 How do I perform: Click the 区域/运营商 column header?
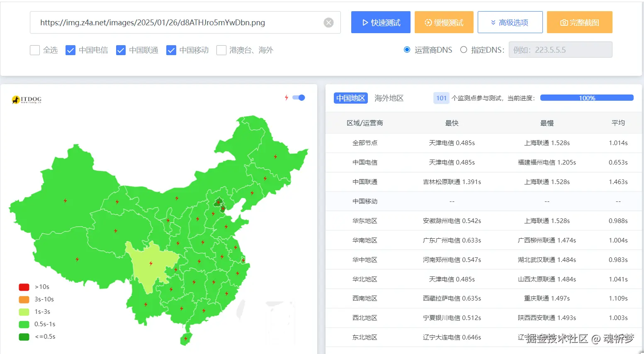coord(365,123)
